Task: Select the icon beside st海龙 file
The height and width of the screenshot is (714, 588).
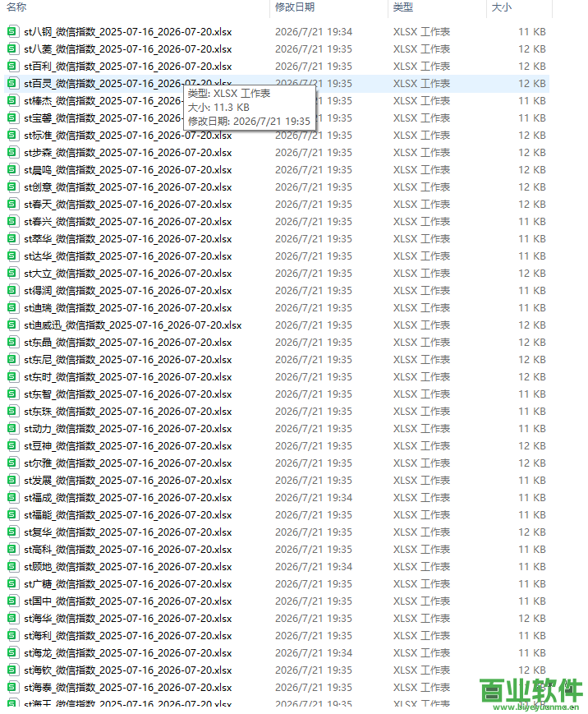Action: [13, 652]
